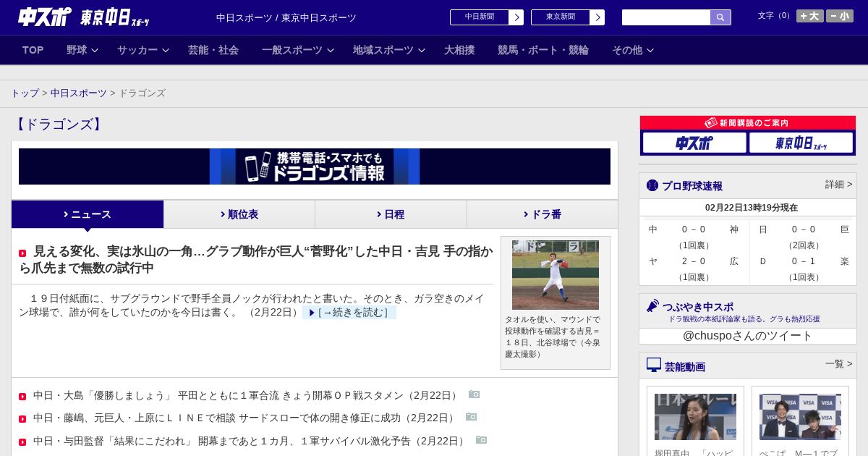Decrease text size with the －小 button

click(840, 16)
